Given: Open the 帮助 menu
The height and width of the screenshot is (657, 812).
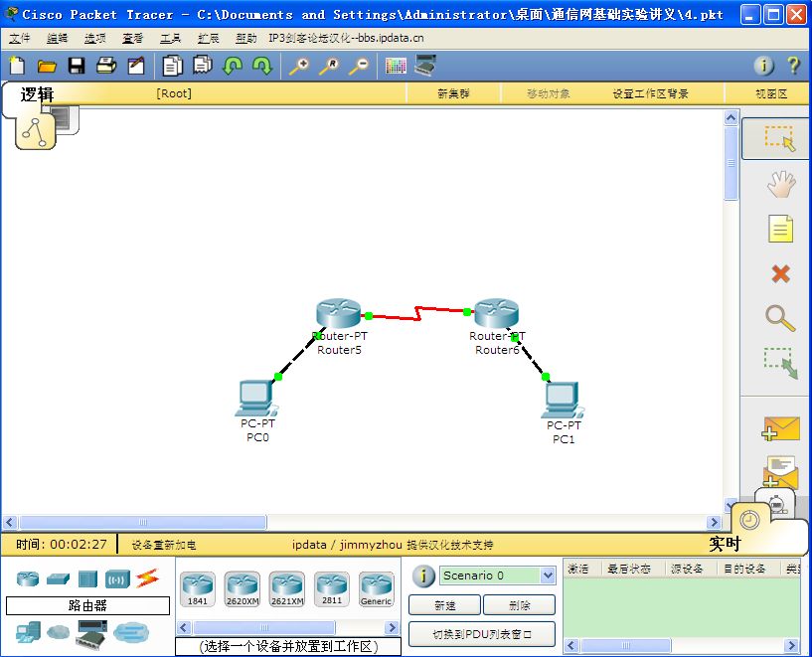Looking at the screenshot, I should point(245,39).
